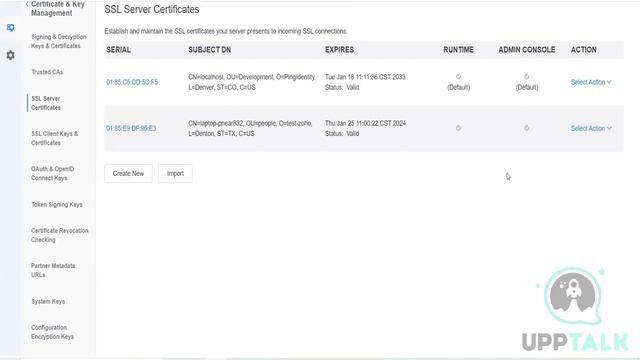Open Partner Metadata URLs section
The image size is (640, 360).
pos(53,270)
